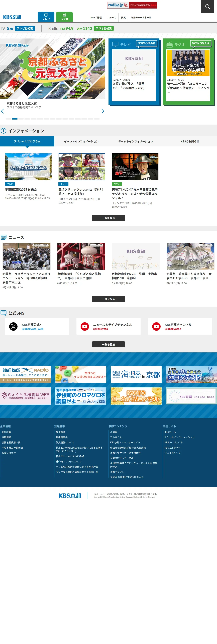Open 高須クリニックpresents program link
Viewport: 217px width, 644px height.
point(81,192)
